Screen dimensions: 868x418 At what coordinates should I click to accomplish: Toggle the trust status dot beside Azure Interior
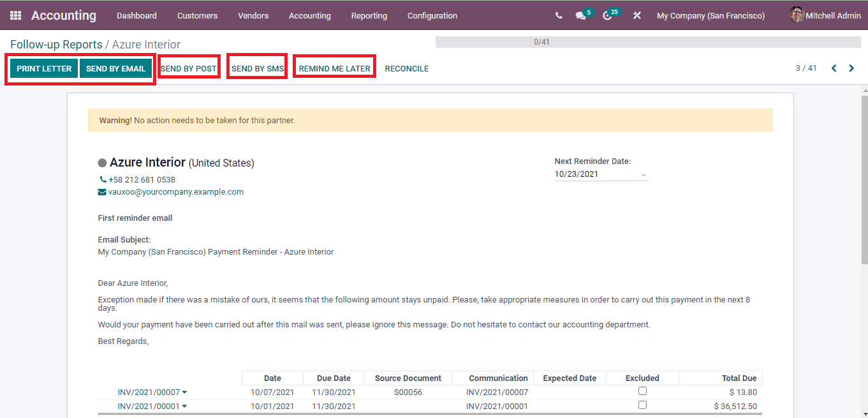(103, 161)
